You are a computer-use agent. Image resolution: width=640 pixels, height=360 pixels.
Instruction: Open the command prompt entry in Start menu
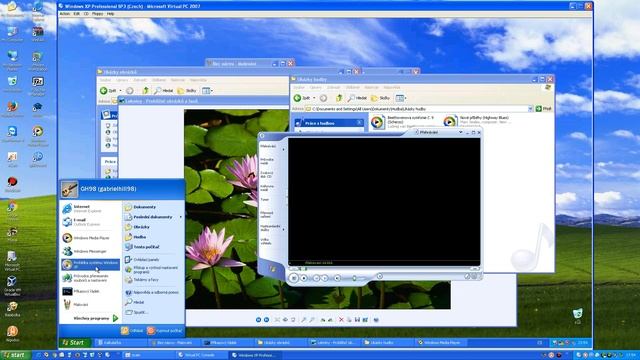coord(90,291)
